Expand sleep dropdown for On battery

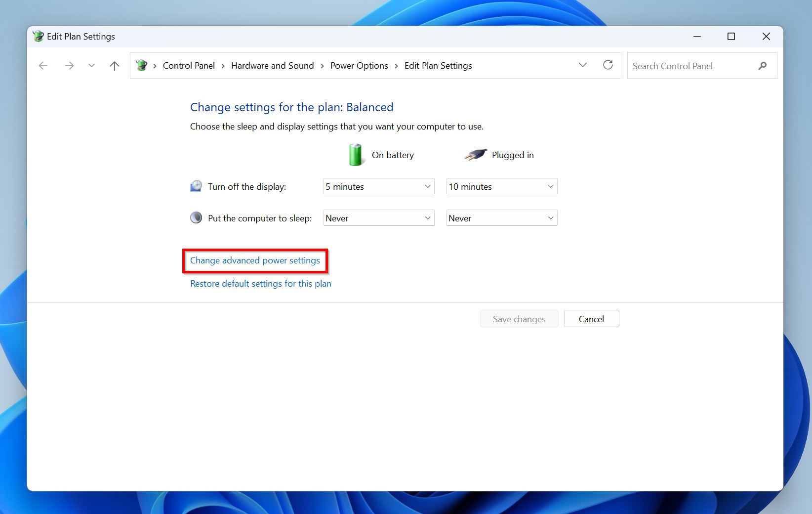coord(378,218)
